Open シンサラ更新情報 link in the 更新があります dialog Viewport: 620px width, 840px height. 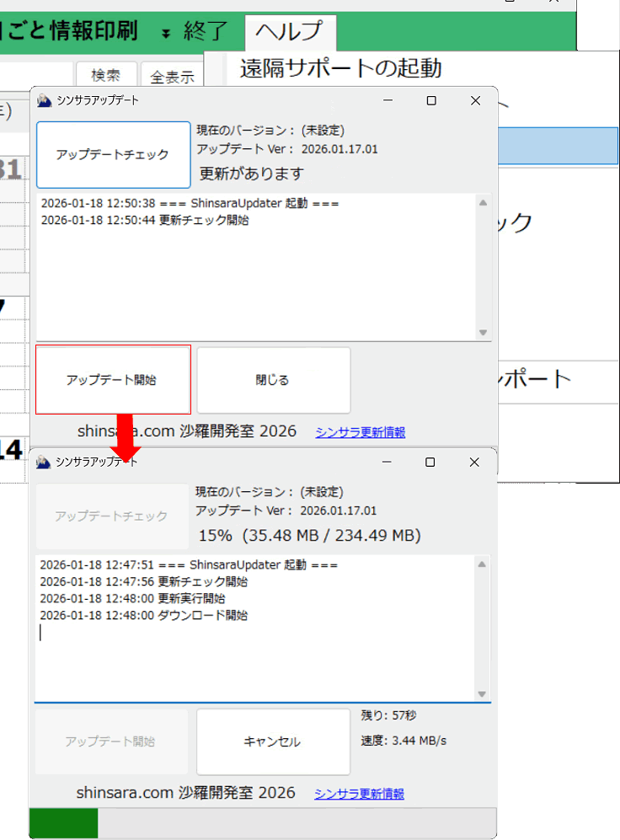click(x=360, y=432)
